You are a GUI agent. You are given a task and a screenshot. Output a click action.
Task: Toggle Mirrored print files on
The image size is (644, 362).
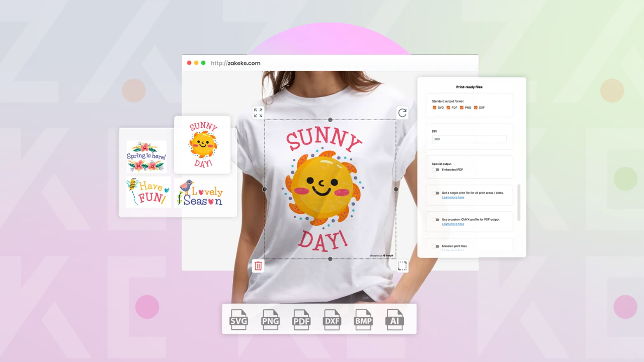pyautogui.click(x=437, y=246)
